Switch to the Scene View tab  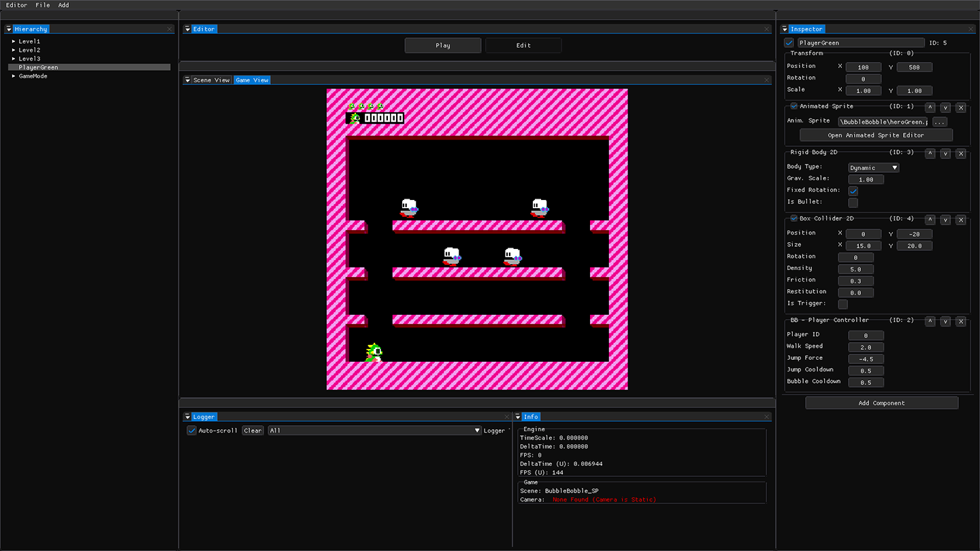pyautogui.click(x=212, y=80)
